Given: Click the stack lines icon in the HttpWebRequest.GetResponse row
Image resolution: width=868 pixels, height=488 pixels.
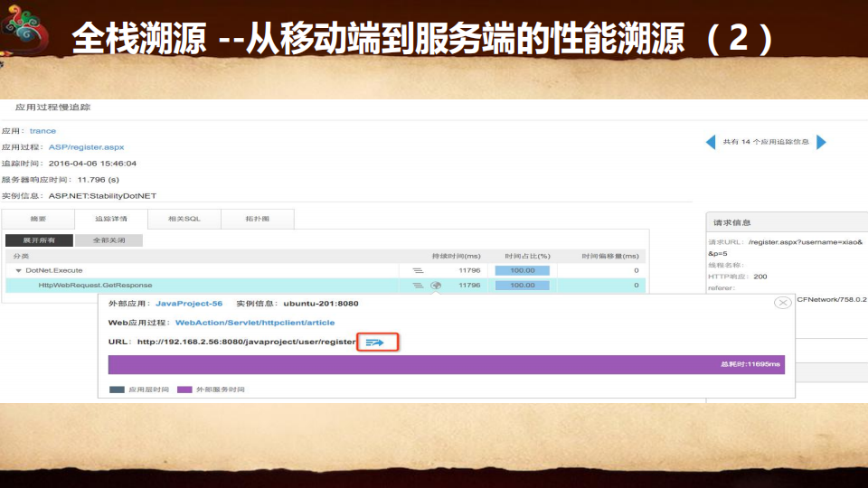Looking at the screenshot, I should click(x=418, y=286).
